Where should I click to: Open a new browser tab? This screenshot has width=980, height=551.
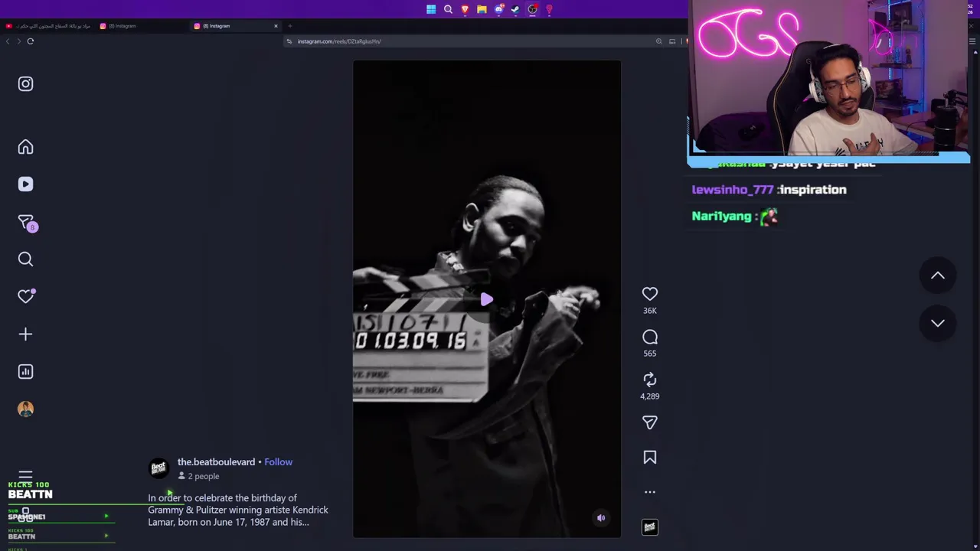click(x=289, y=26)
